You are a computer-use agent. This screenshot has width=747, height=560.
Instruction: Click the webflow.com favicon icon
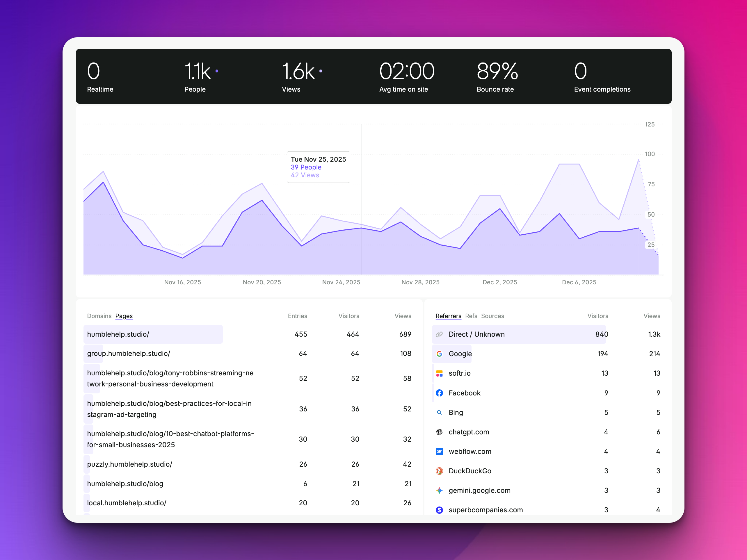439,452
